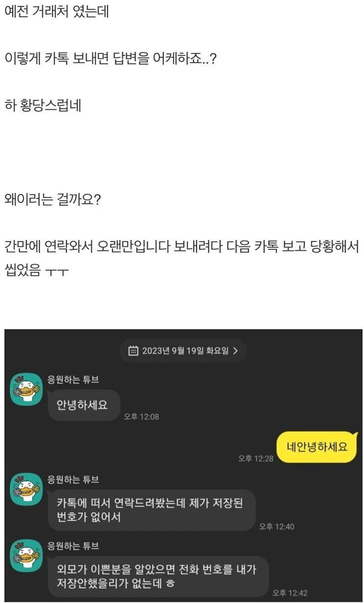Click the post line 예전 거래처 였는데
The width and height of the screenshot is (364, 603).
(x=56, y=11)
